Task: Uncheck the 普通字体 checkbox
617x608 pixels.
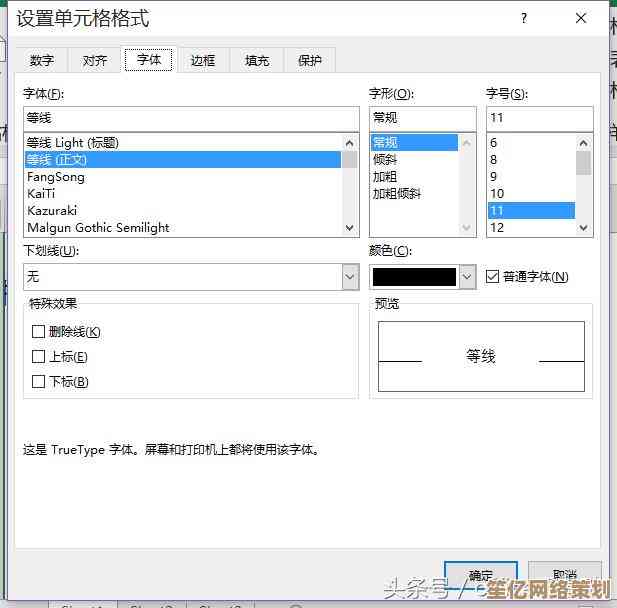Action: point(492,277)
